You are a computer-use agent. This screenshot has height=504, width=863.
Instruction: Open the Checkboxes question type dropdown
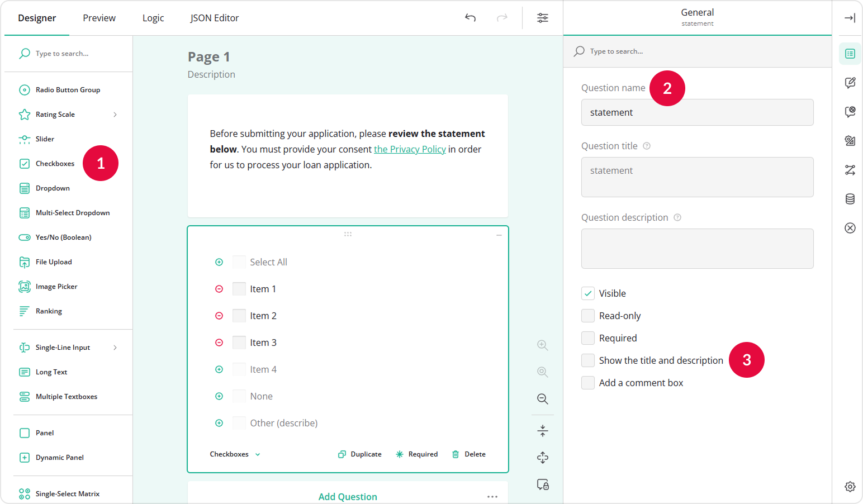pyautogui.click(x=234, y=454)
